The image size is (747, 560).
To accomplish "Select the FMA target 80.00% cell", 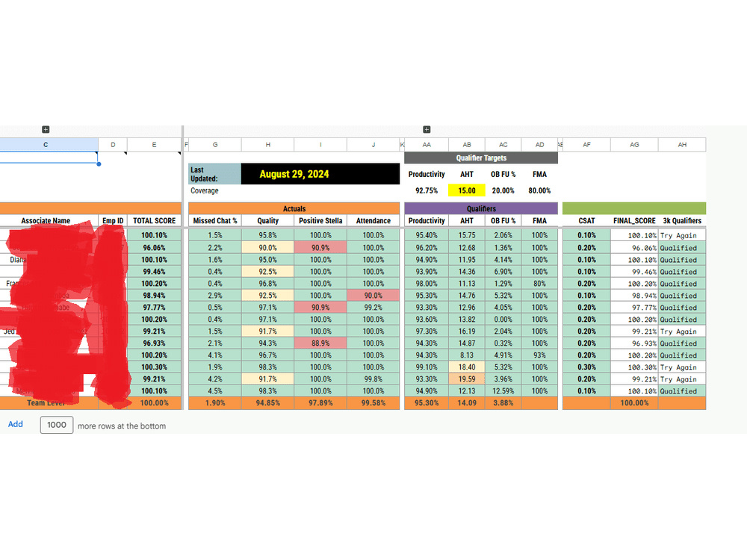I will [x=540, y=190].
